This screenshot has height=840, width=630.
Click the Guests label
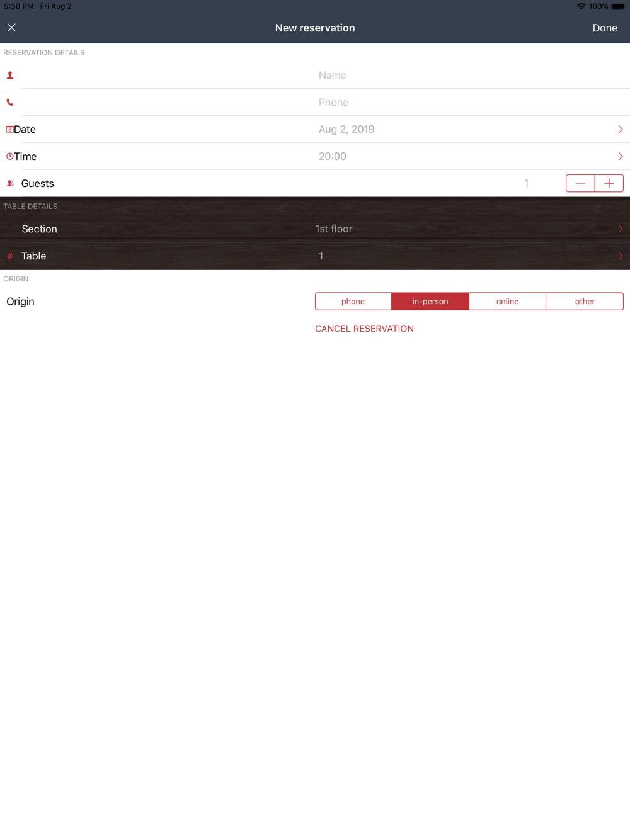(x=38, y=183)
